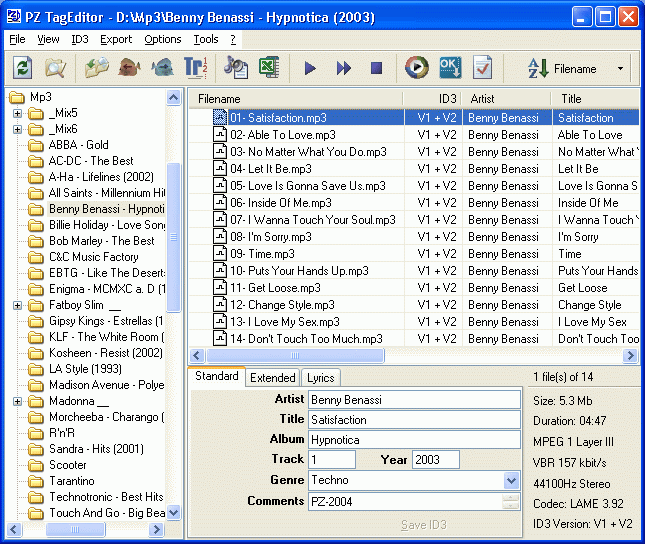This screenshot has width=645, height=544.
Task: Click the Mp3 root folder icon
Action: click(17, 98)
